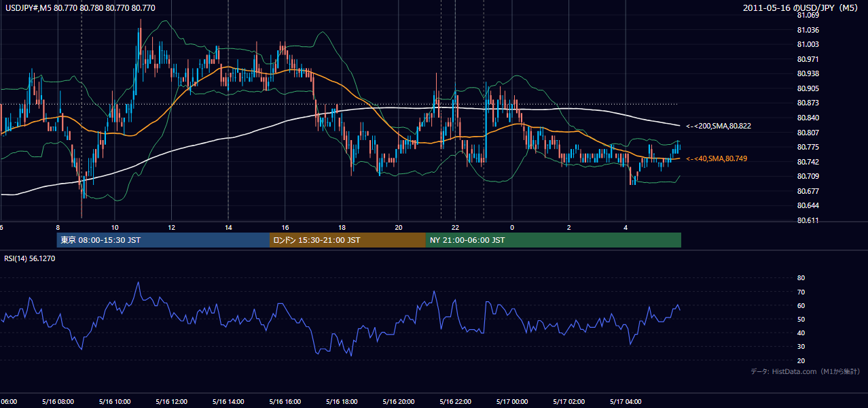Click the 東京 08:00-15:30 JST session bar

pos(163,240)
